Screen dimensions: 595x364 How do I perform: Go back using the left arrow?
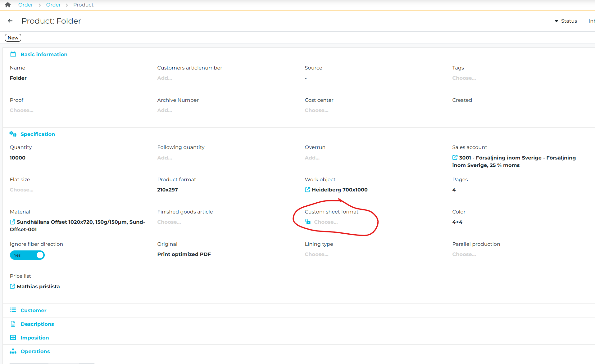point(10,21)
